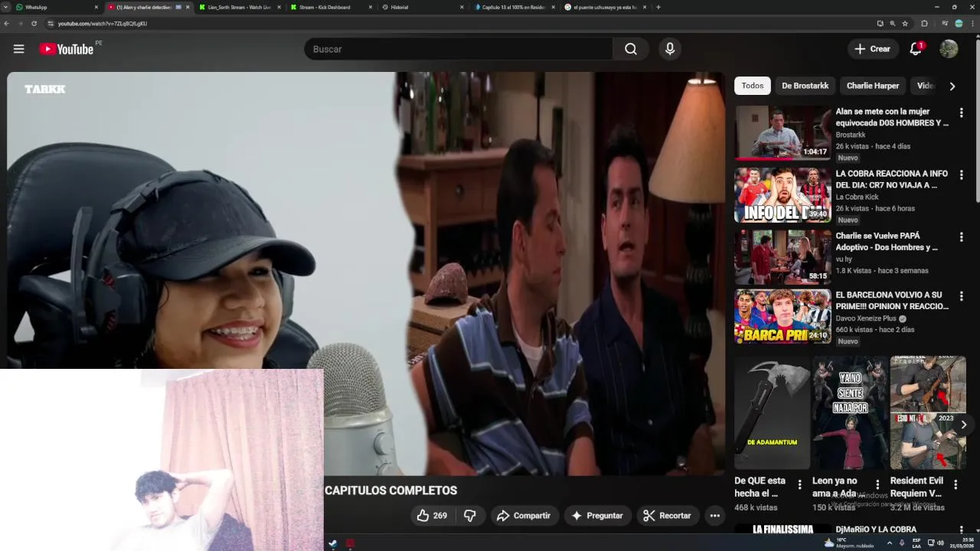
Task: Bookmark this page with the star icon
Action: [x=905, y=24]
